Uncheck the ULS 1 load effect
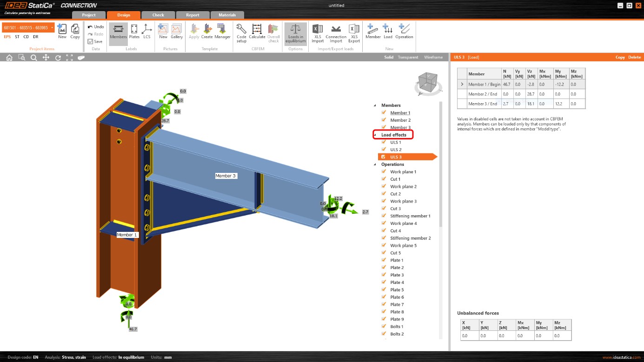 (384, 142)
